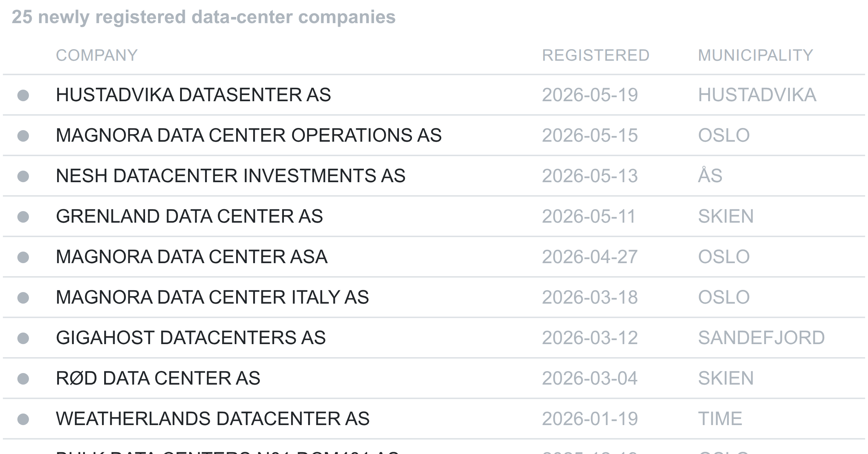Open the NESH DATACENTER INVESTMENTS AS row

pos(434,176)
